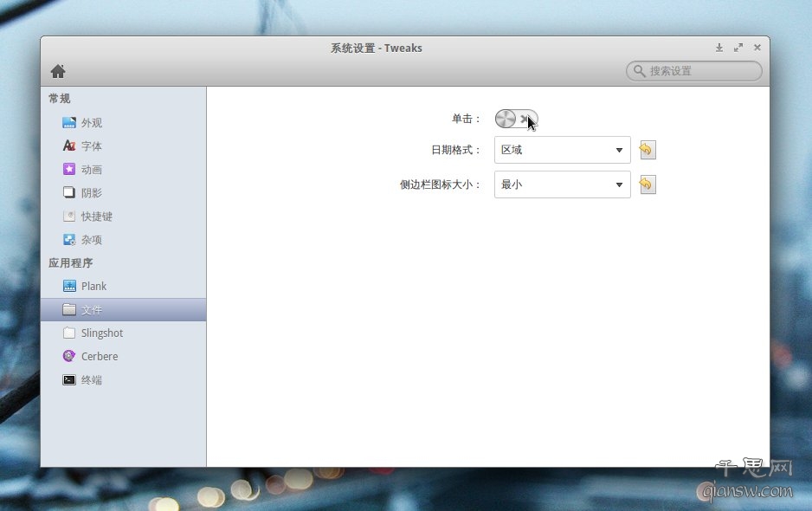Reset 日期格式 with its undo icon

[648, 150]
